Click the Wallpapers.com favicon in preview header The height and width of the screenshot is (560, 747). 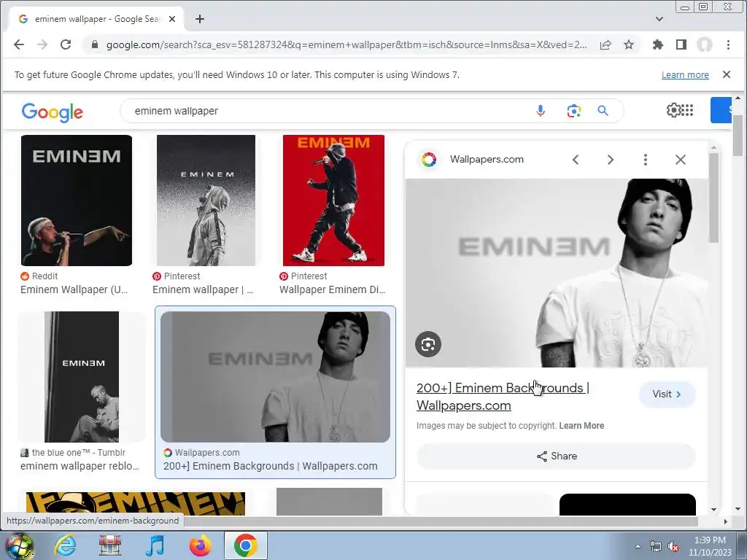click(429, 160)
